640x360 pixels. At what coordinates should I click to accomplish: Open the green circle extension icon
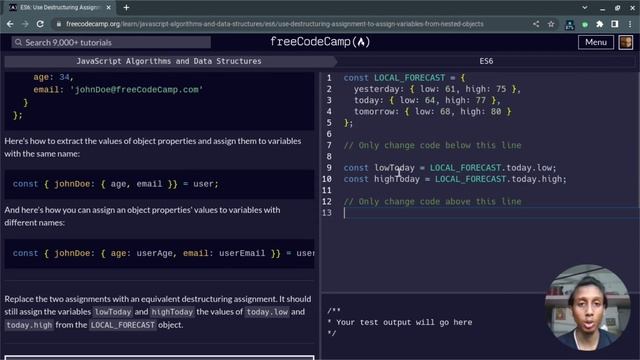[585, 24]
